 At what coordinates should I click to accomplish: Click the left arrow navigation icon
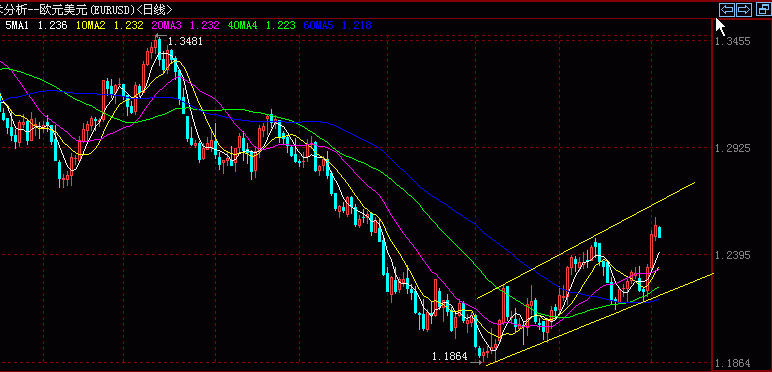(x=727, y=9)
